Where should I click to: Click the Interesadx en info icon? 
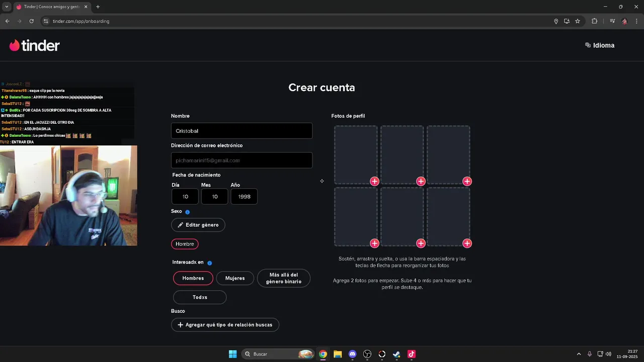[210, 263]
